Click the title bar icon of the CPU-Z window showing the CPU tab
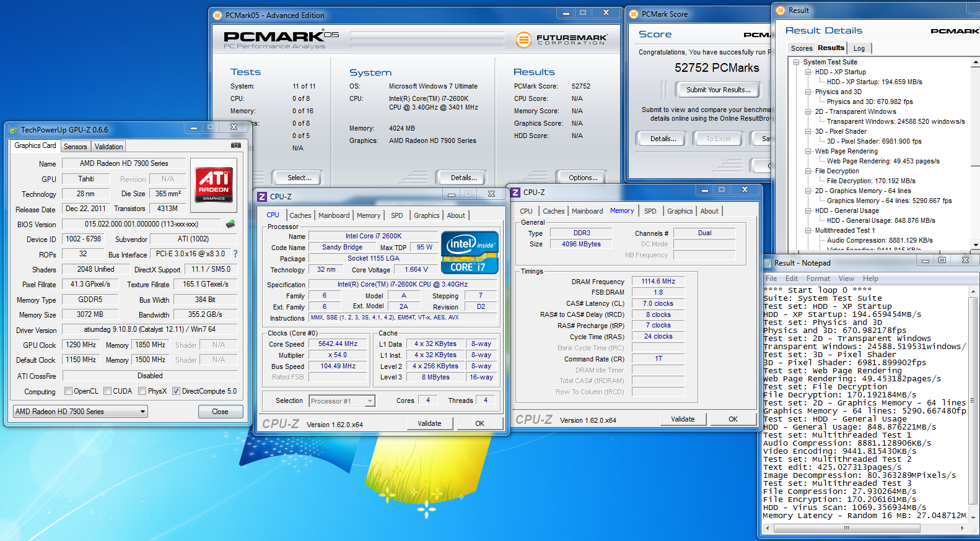 coord(262,196)
